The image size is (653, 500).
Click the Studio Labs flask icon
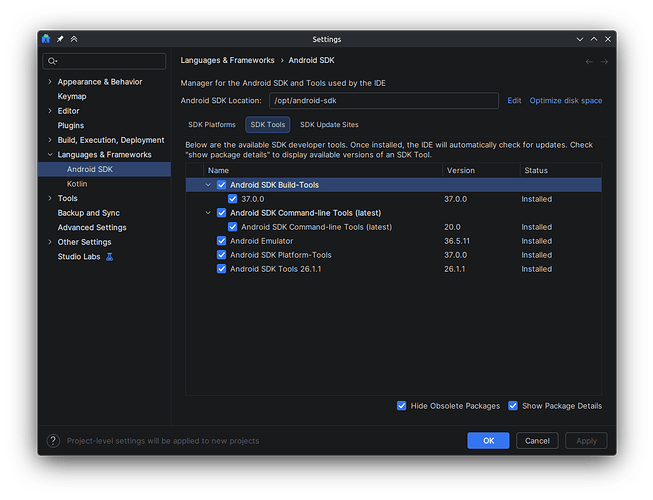click(110, 257)
